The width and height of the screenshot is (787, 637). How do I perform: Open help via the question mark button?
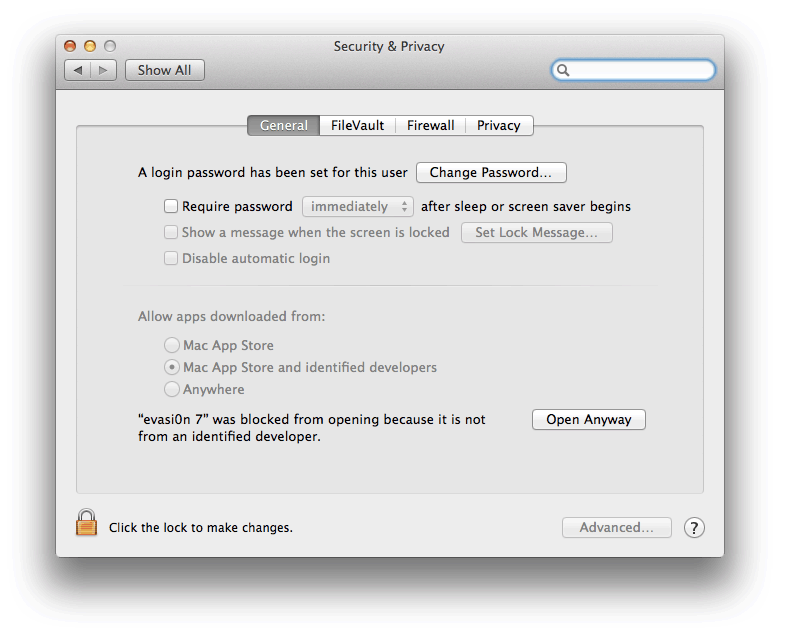[x=694, y=528]
